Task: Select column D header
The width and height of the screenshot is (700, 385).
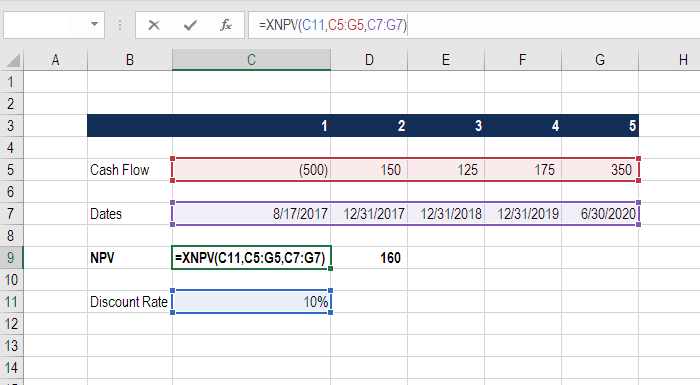Action: [369, 60]
